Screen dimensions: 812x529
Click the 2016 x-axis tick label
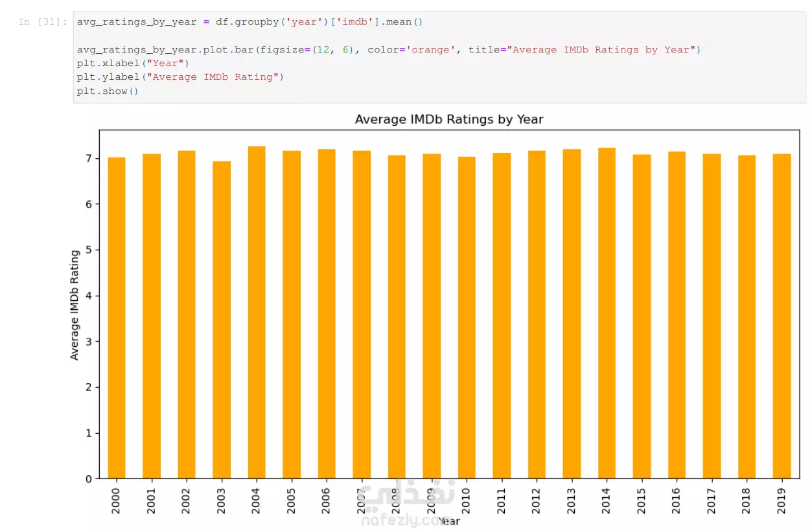[x=677, y=500]
